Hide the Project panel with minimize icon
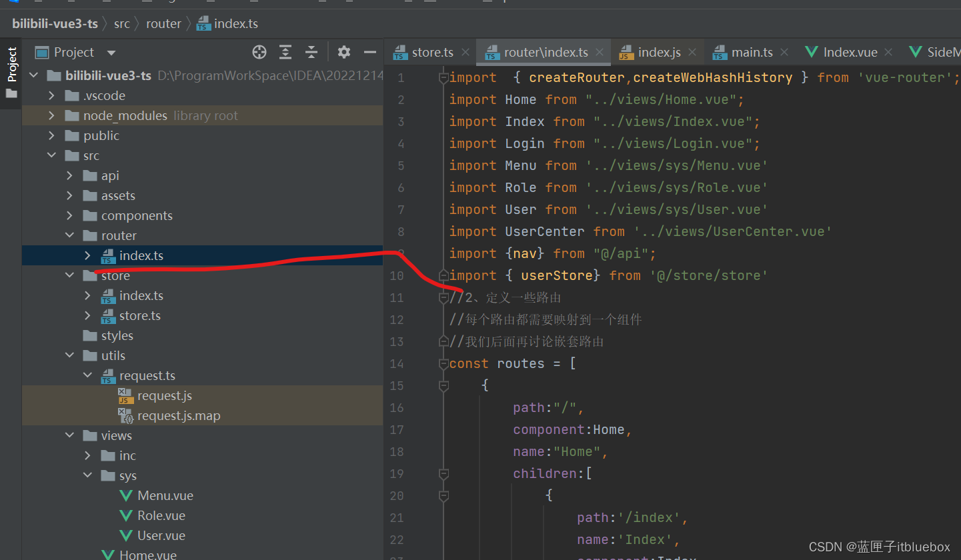Screen dimensions: 961x560 (x=370, y=52)
